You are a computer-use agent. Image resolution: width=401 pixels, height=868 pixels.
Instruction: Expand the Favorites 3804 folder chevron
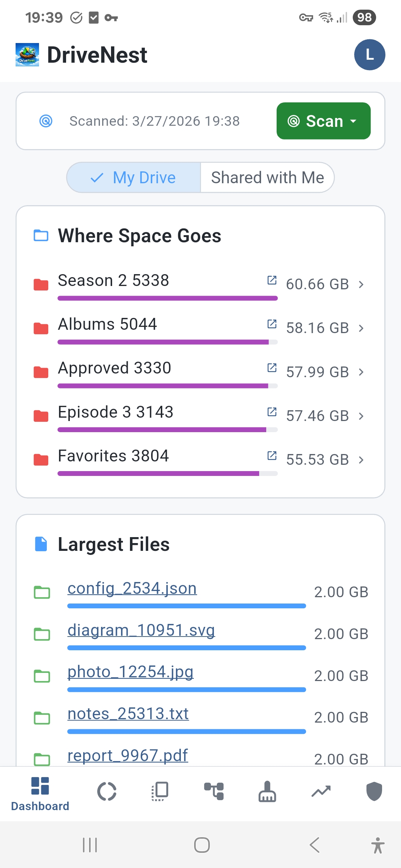361,460
